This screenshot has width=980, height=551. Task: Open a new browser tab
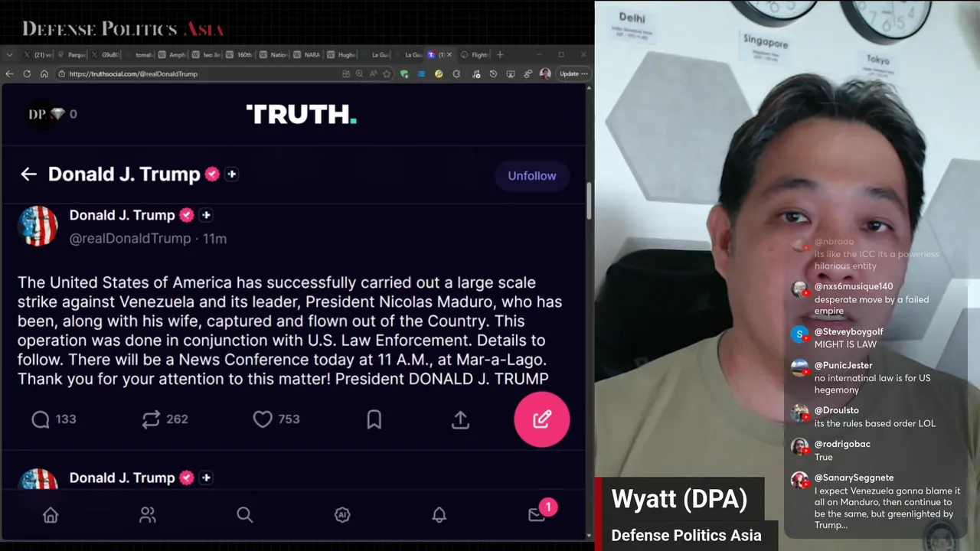[500, 54]
